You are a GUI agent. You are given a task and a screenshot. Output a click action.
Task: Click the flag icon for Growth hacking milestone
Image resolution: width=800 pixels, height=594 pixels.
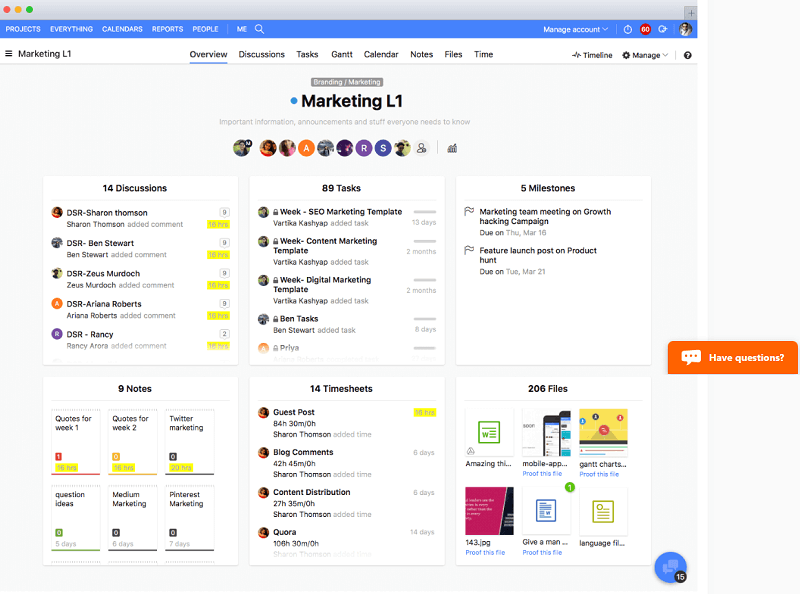[x=469, y=211]
